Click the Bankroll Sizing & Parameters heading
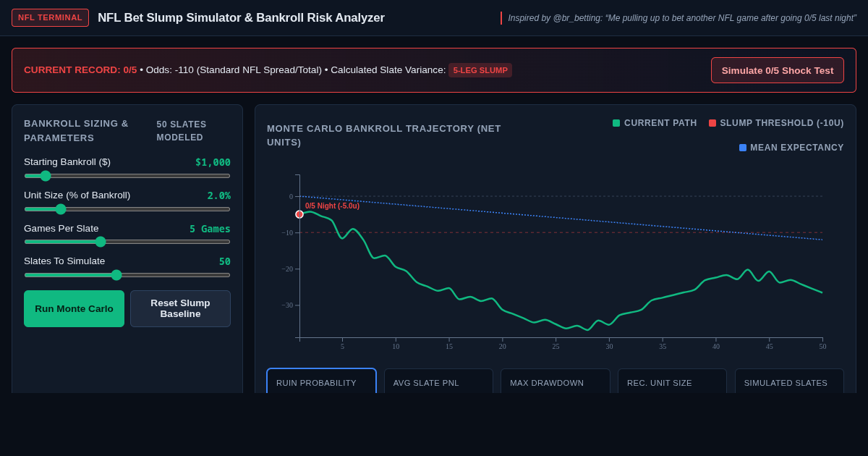This screenshot has height=456, width=868. click(77, 131)
